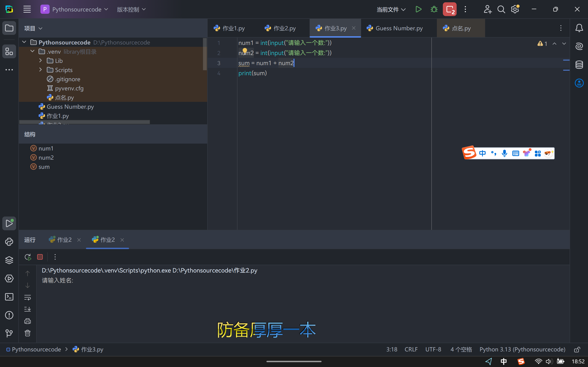588x367 pixels.
Task: Expand the Lib folder
Action: click(41, 61)
